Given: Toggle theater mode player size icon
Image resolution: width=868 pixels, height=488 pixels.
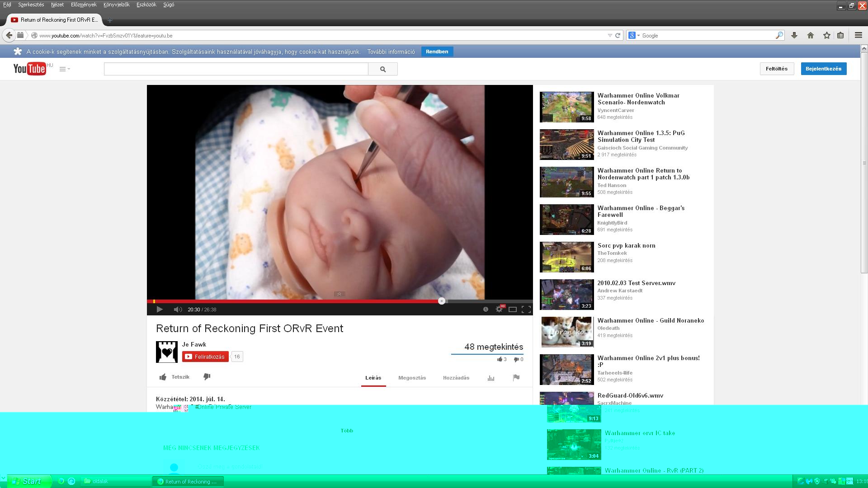Looking at the screenshot, I should tap(513, 310).
